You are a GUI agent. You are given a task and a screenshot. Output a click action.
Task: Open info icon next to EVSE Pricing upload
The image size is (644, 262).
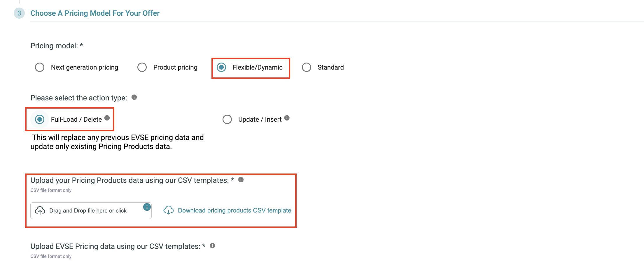coord(213,246)
